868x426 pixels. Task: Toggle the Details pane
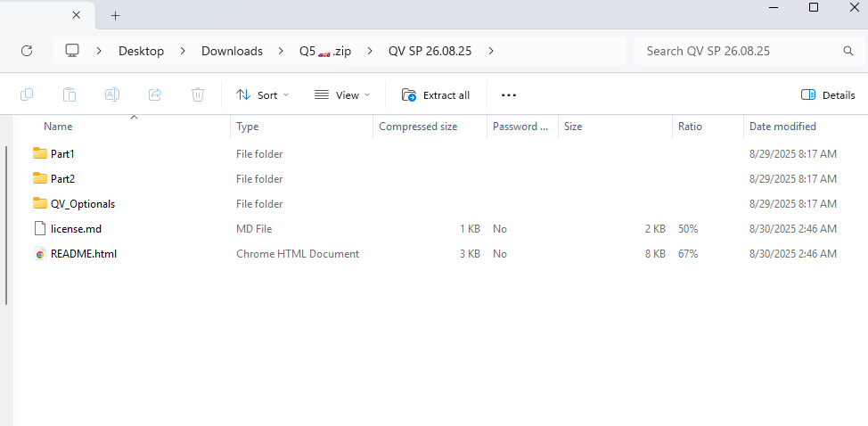point(828,95)
